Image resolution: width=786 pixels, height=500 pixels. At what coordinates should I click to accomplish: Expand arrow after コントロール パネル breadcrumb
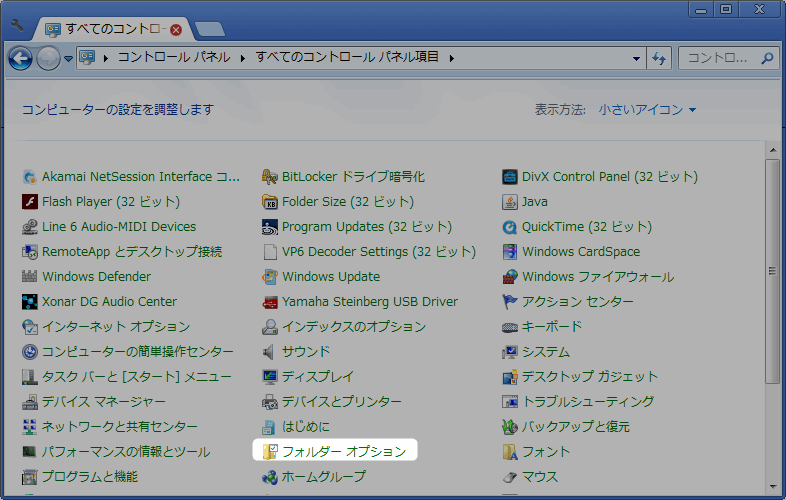(243, 59)
